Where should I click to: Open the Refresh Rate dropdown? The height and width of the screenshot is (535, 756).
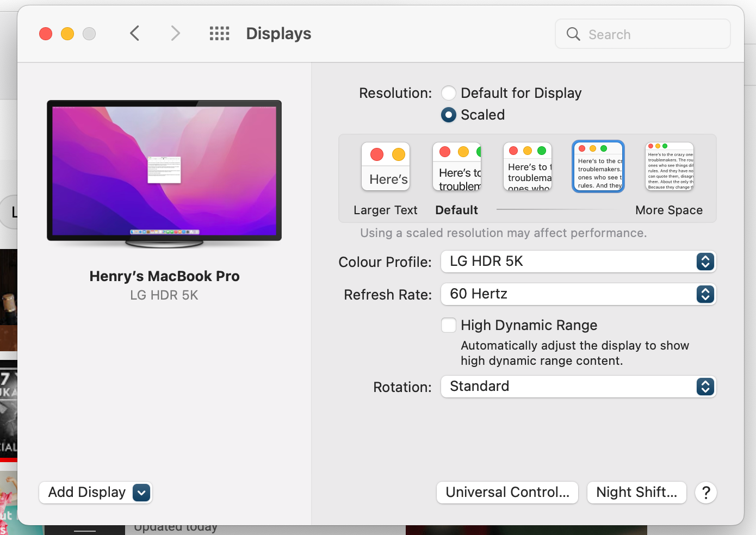point(579,294)
